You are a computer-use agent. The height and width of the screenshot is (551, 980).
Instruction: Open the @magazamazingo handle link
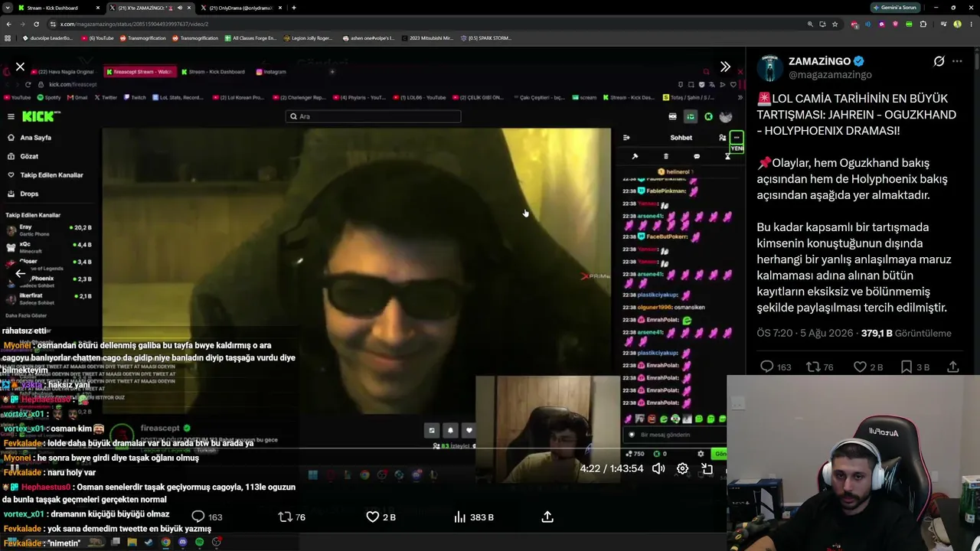coord(830,75)
